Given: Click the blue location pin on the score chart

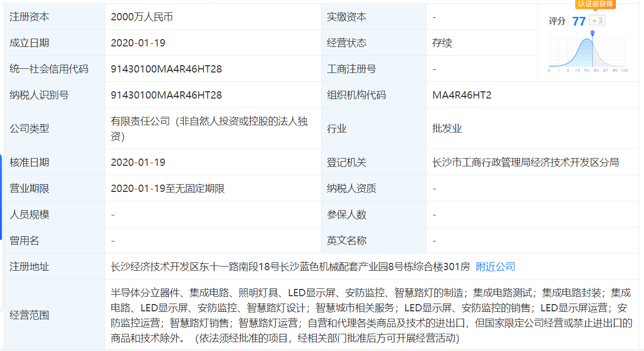Looking at the screenshot, I should (591, 32).
